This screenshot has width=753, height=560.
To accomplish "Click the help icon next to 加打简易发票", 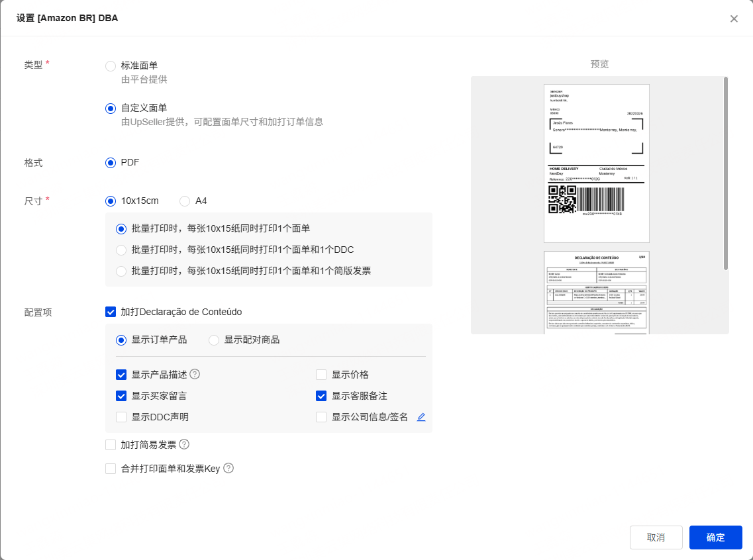I will 184,444.
